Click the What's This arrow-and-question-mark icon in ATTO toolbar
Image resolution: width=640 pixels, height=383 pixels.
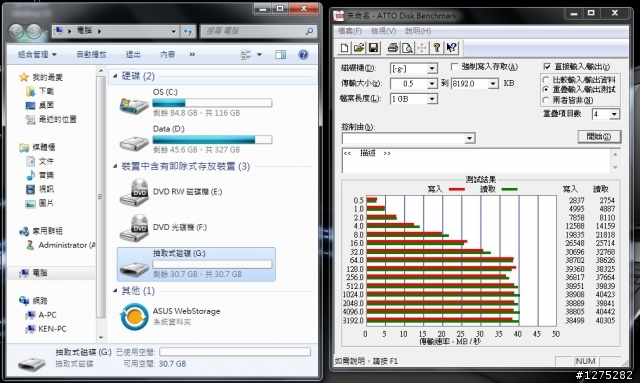point(451,48)
